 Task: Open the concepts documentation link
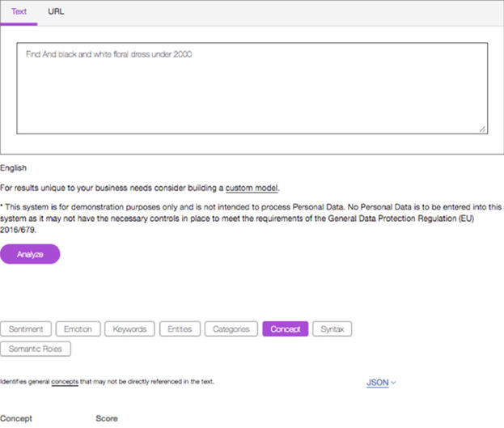point(65,382)
